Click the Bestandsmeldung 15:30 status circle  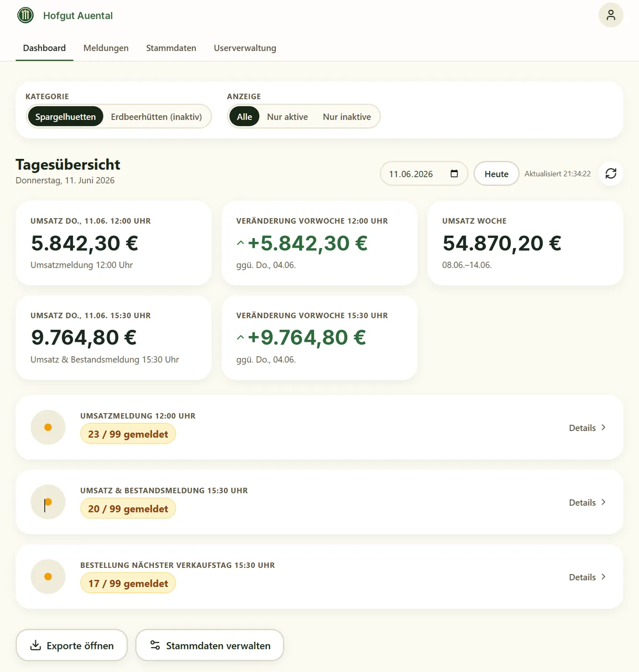(48, 502)
